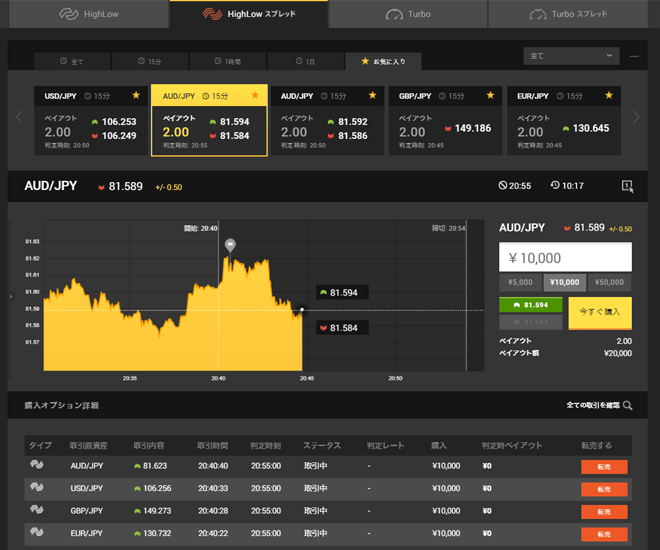Show the お気に入り favorites tab

[x=383, y=61]
